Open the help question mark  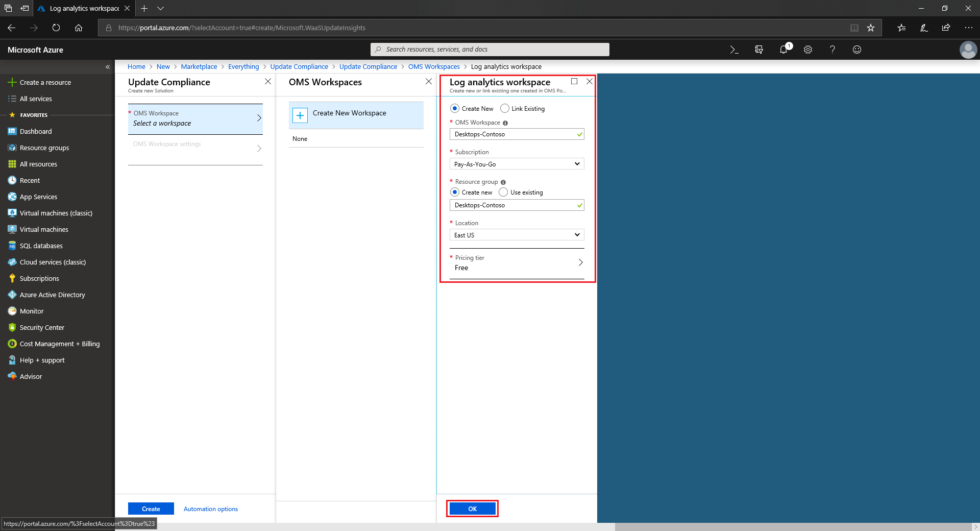coord(832,50)
